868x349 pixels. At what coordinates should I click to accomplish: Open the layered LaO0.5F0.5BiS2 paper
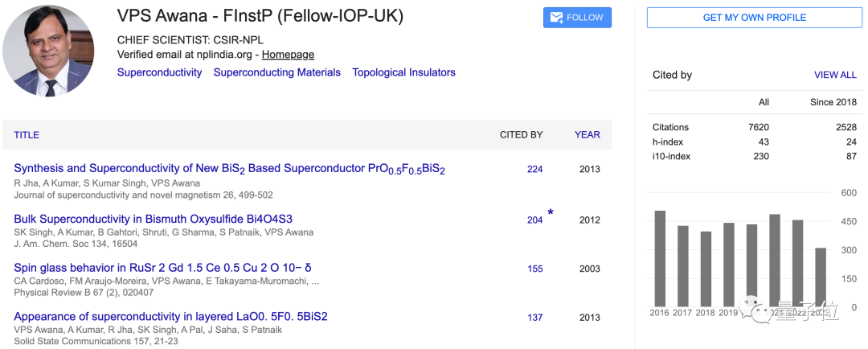170,317
